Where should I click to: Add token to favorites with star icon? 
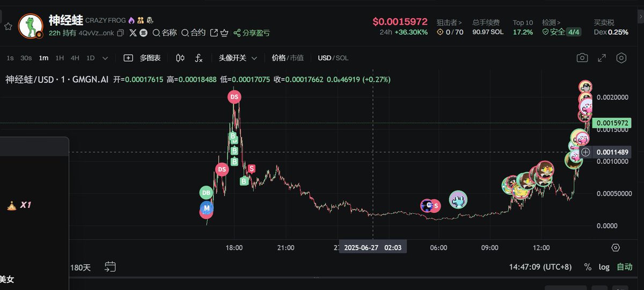tap(8, 26)
